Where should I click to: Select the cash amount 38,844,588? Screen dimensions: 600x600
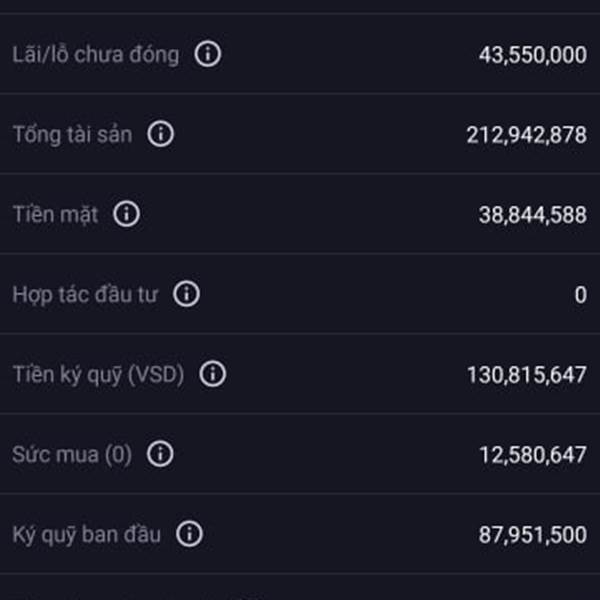click(x=533, y=215)
